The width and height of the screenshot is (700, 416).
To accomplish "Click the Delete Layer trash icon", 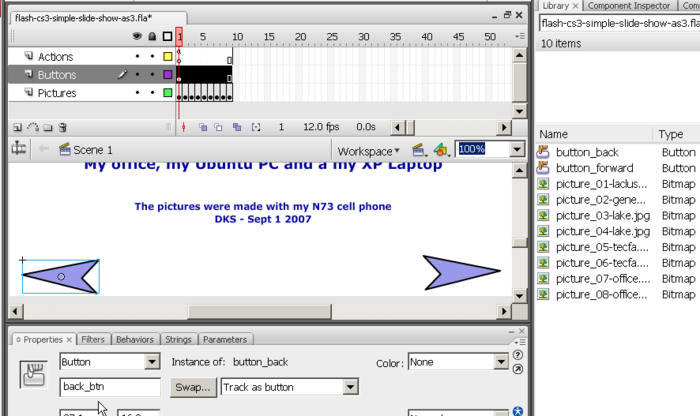I will (x=63, y=127).
